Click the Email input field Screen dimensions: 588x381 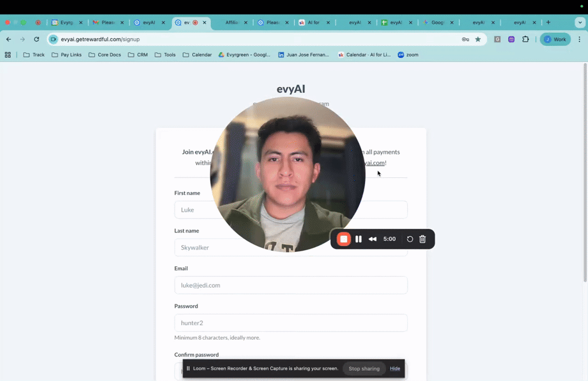[291, 285]
